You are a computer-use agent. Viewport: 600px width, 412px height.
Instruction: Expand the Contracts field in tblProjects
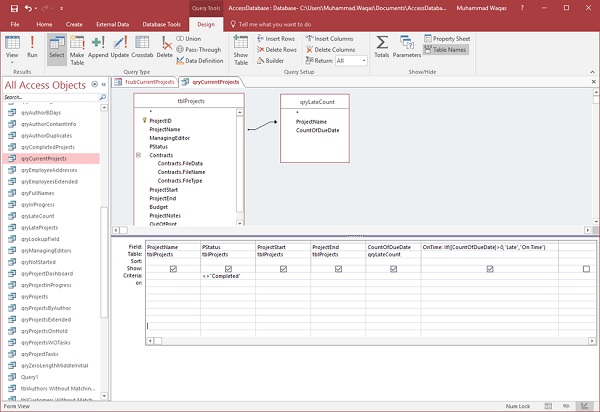coord(139,156)
